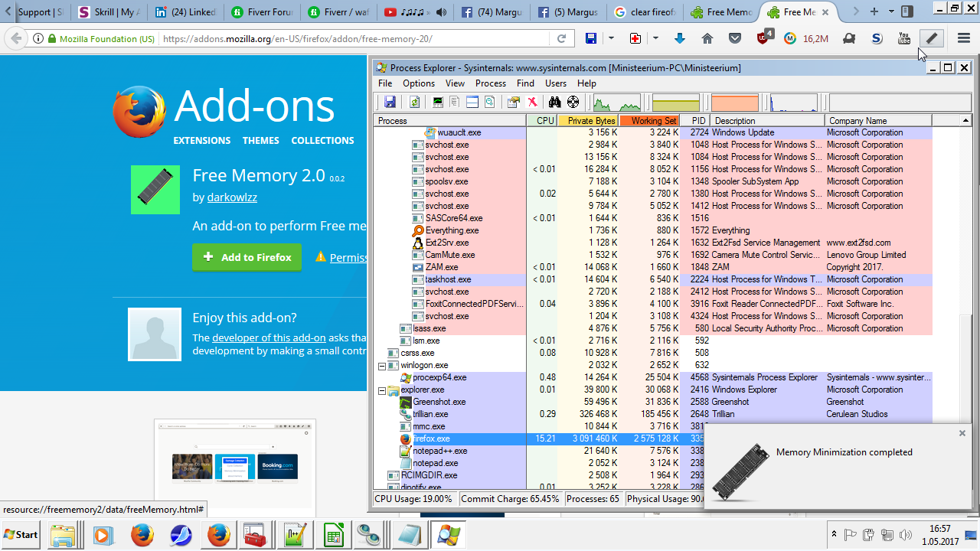Open the Find menu in Process Explorer
Viewport: 980px width, 551px height.
coord(525,83)
